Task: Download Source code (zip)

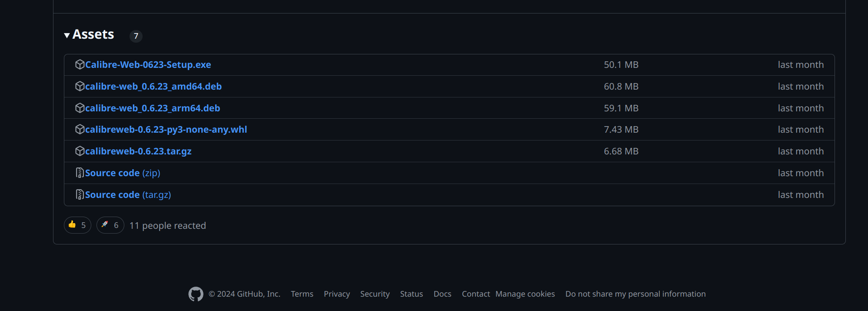Action: click(x=122, y=173)
